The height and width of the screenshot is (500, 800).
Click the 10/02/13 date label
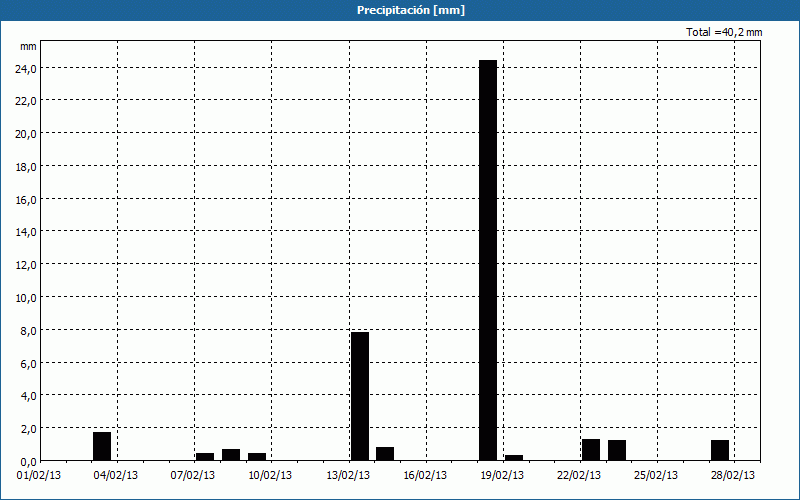coord(270,476)
